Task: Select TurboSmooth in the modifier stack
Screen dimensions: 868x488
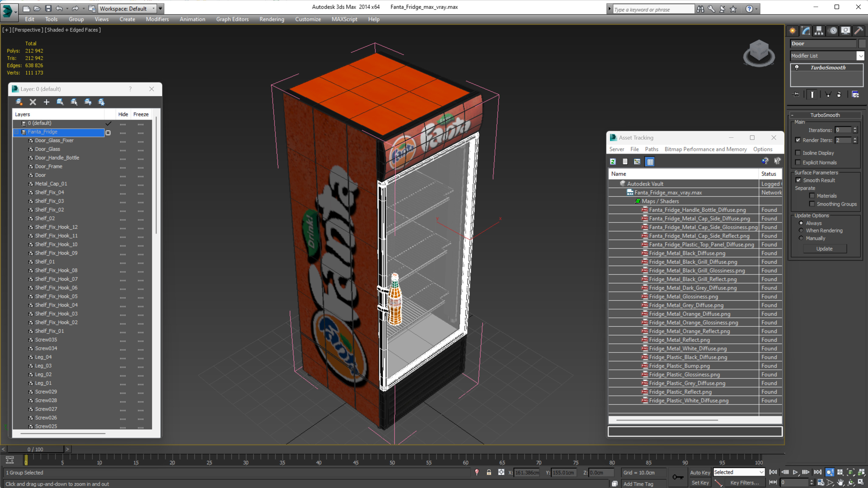Action: pos(828,67)
